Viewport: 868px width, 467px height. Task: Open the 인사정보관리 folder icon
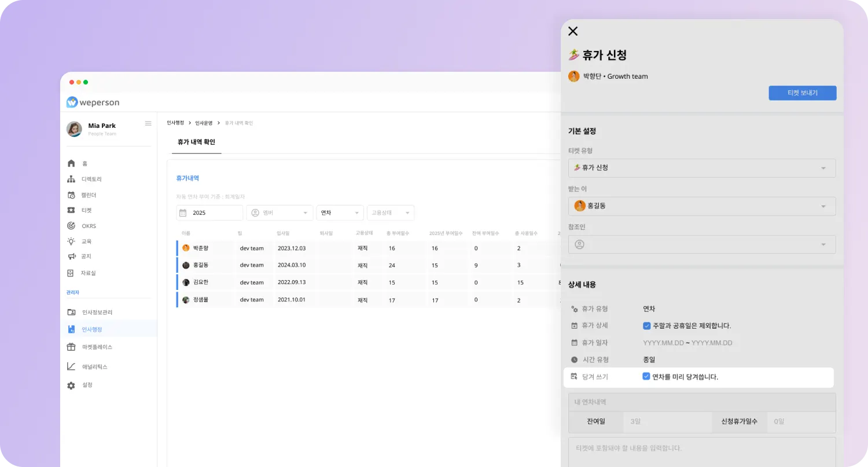click(71, 312)
